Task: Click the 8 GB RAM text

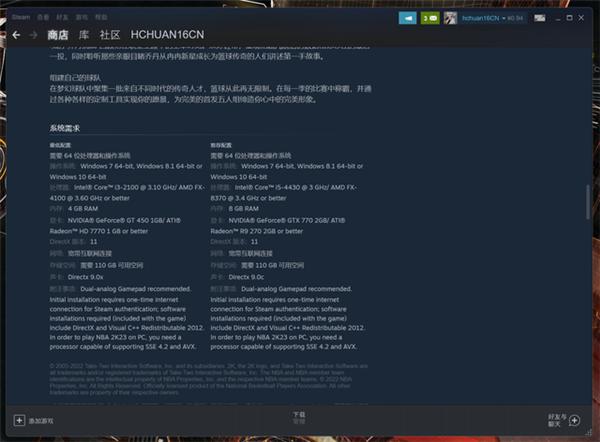Action: [x=243, y=209]
